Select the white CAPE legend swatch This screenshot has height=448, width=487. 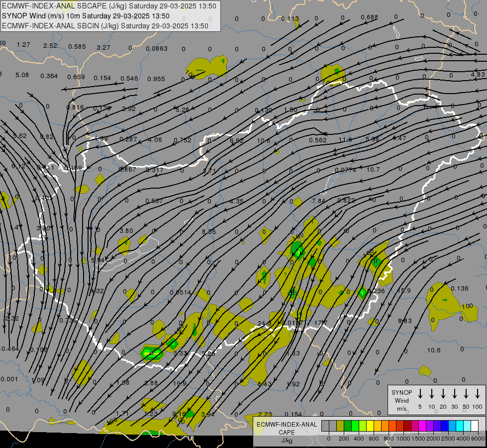475,426
